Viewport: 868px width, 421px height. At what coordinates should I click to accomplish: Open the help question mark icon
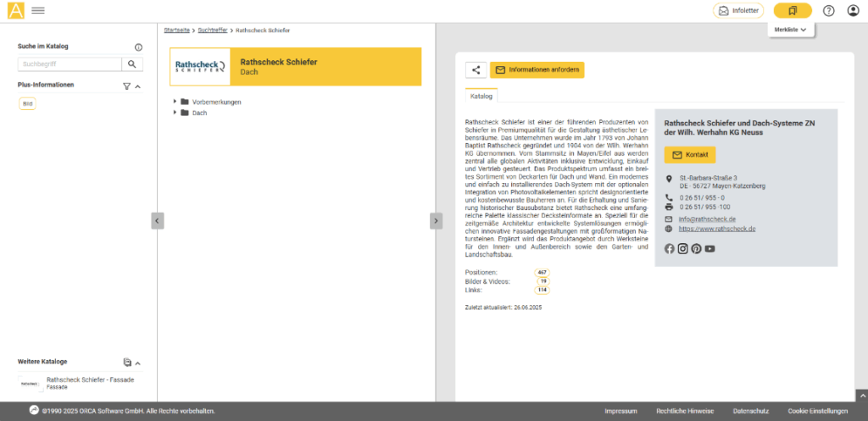coord(828,11)
